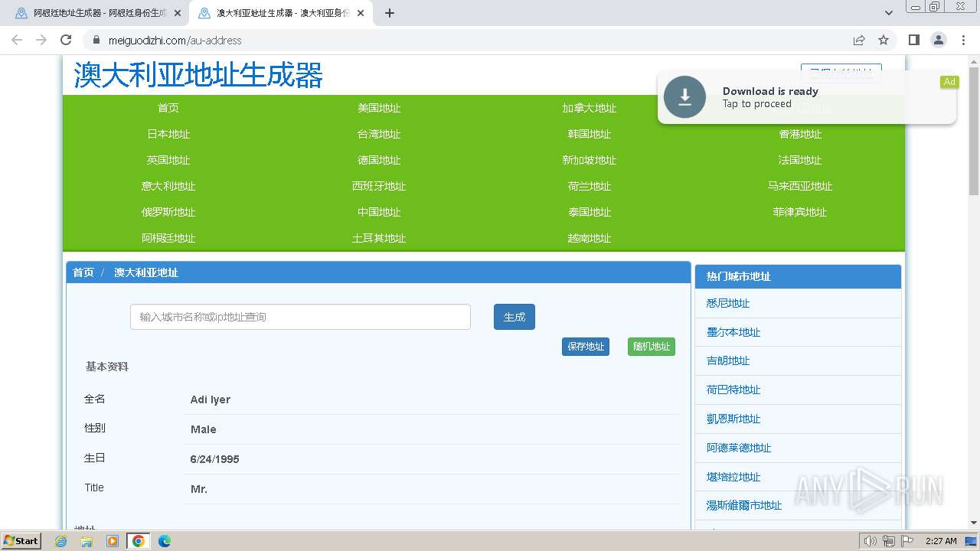Open 俄罗斯地址 in the menu
Screen dimensions: 980x551
click(168, 212)
